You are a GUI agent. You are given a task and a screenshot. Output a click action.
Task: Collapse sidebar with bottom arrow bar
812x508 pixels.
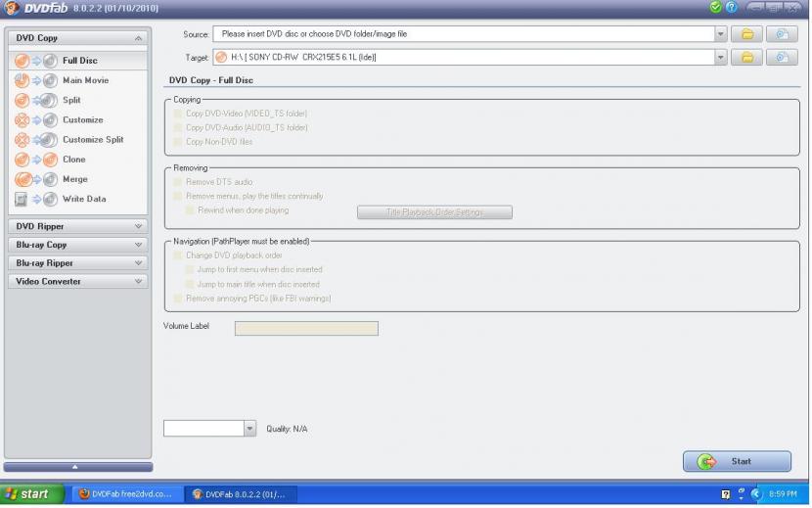tap(78, 468)
